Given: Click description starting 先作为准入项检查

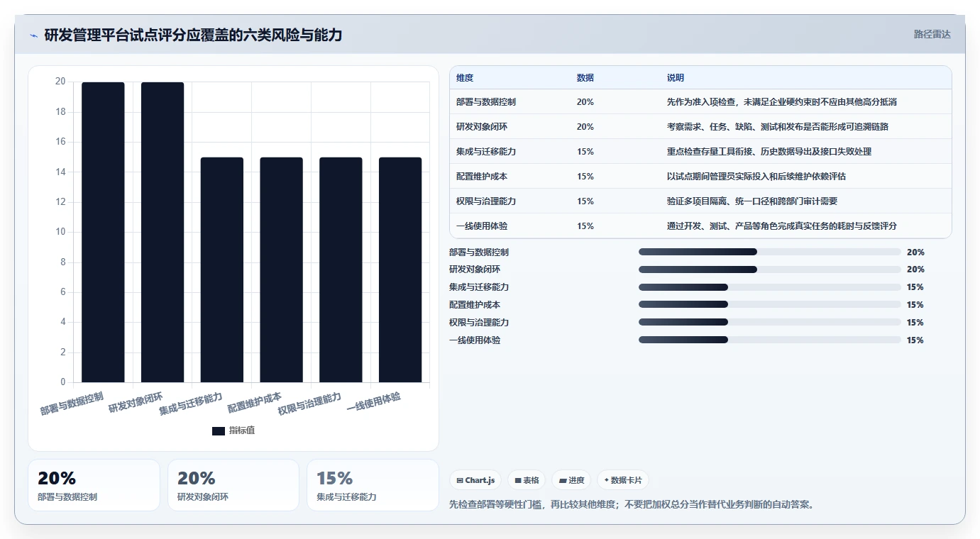Looking at the screenshot, I should pyautogui.click(x=782, y=102).
